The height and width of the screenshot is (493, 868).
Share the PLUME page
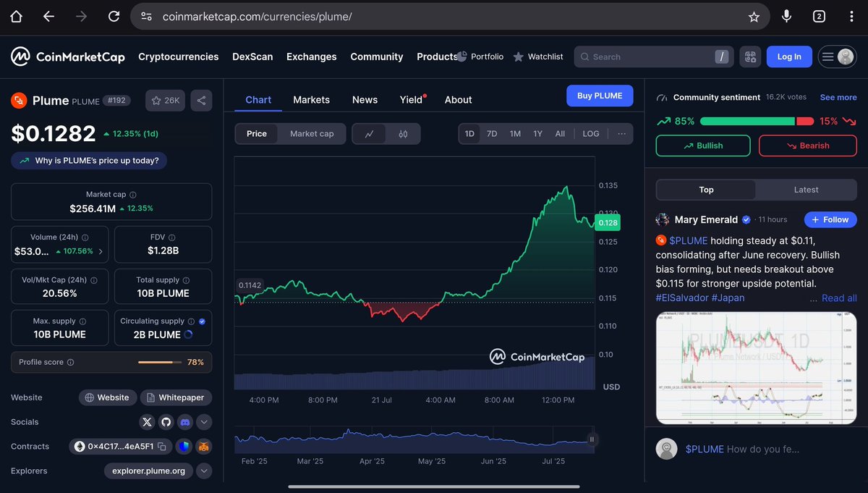click(x=201, y=101)
